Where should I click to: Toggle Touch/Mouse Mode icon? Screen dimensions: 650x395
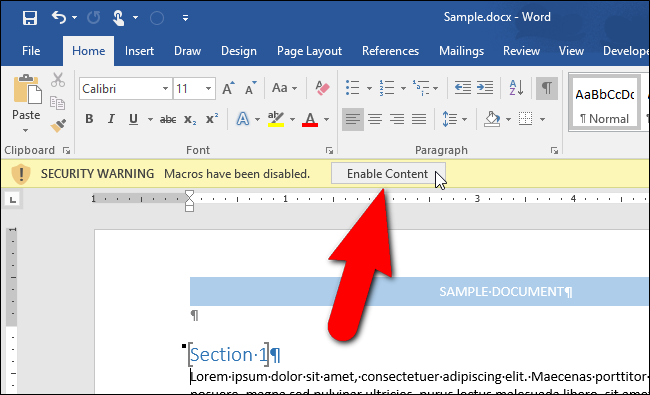pyautogui.click(x=119, y=18)
